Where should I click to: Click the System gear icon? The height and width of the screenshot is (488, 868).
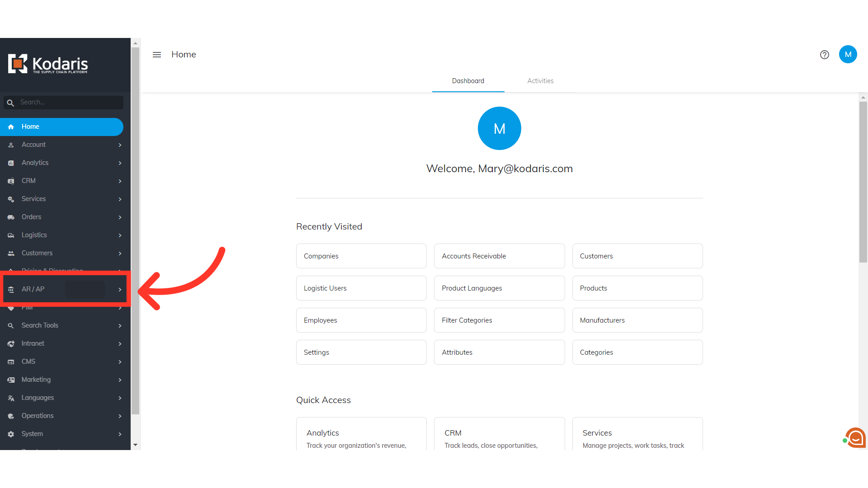click(11, 434)
